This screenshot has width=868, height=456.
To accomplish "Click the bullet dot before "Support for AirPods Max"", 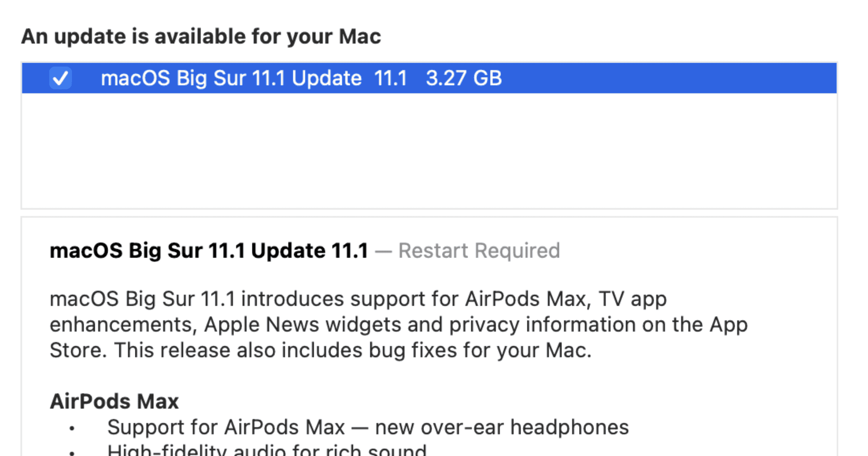I will pyautogui.click(x=72, y=429).
